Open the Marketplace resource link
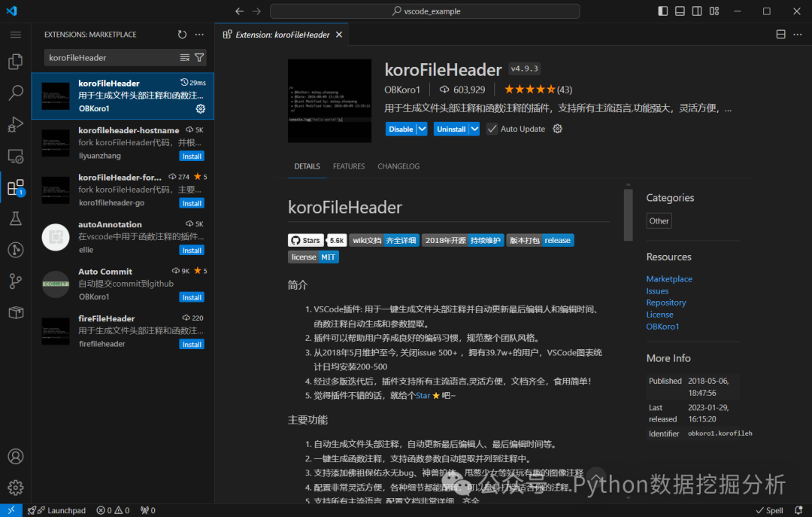Image resolution: width=812 pixels, height=517 pixels. click(x=669, y=278)
